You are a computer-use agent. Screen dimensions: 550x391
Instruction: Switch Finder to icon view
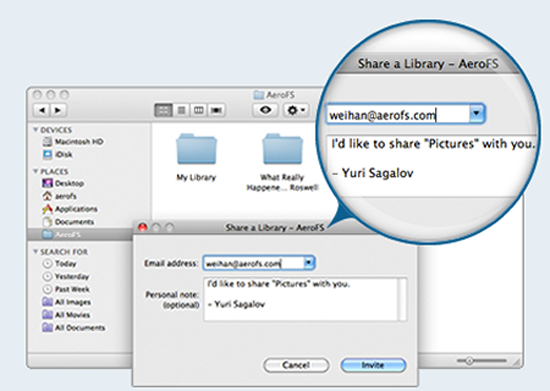(x=163, y=110)
